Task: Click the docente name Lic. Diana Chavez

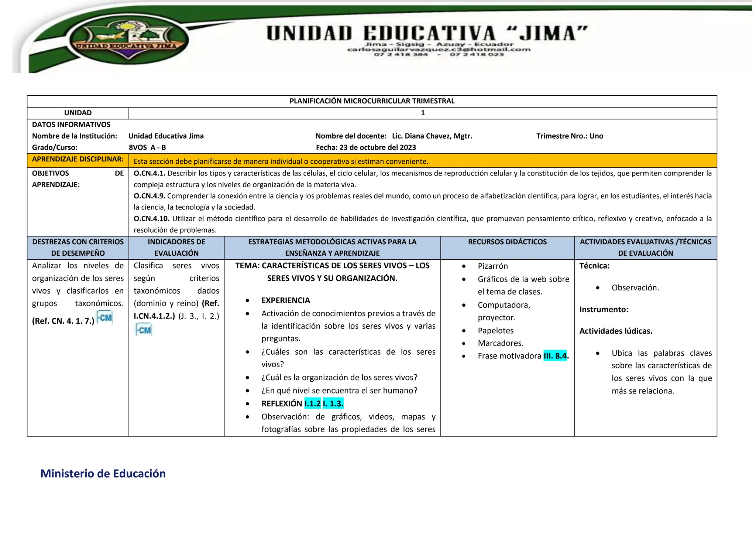Action: (432, 136)
